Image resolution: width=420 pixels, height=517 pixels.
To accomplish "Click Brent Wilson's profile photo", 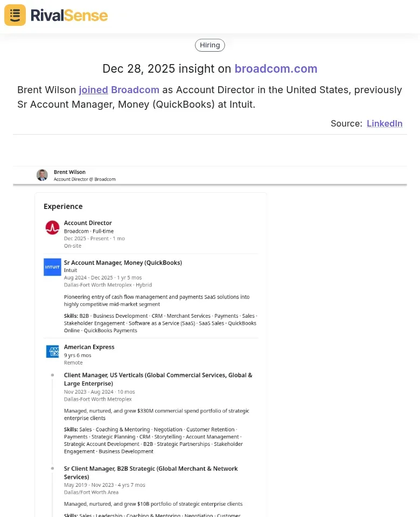I will [x=42, y=175].
